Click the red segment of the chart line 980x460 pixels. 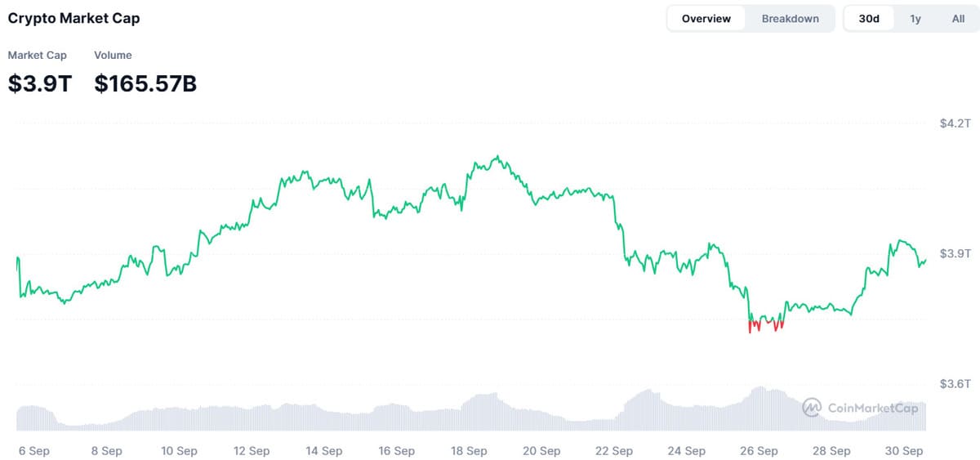coord(766,324)
